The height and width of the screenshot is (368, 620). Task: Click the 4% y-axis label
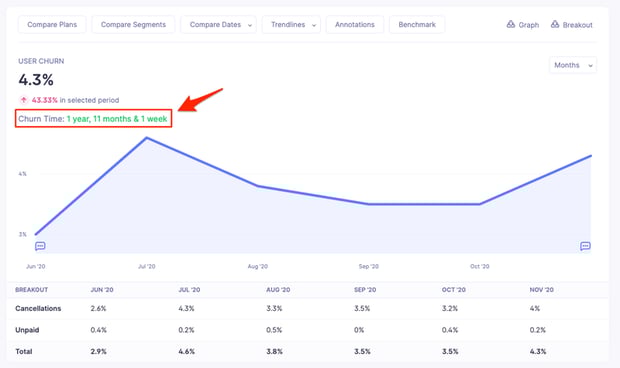pos(23,174)
